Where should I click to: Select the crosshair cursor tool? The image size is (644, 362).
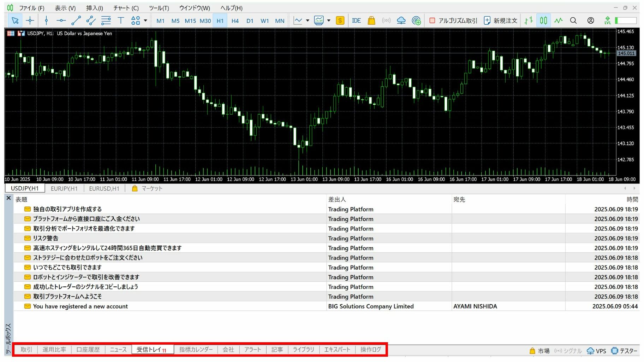pyautogui.click(x=30, y=21)
